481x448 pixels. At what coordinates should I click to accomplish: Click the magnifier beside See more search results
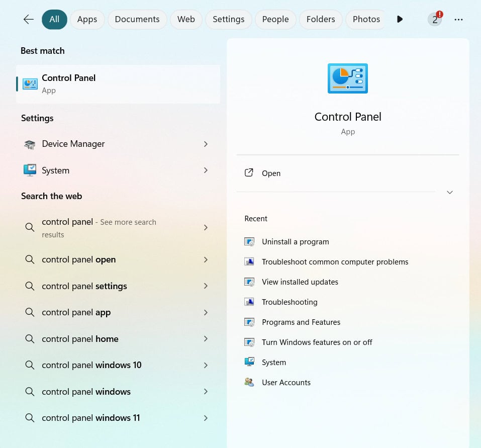tap(30, 227)
